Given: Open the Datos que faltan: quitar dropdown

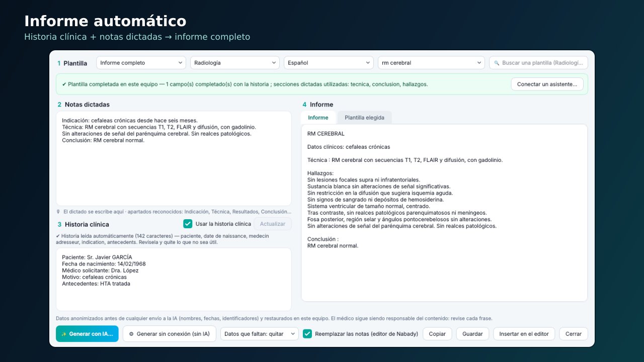Looking at the screenshot, I should tap(260, 334).
